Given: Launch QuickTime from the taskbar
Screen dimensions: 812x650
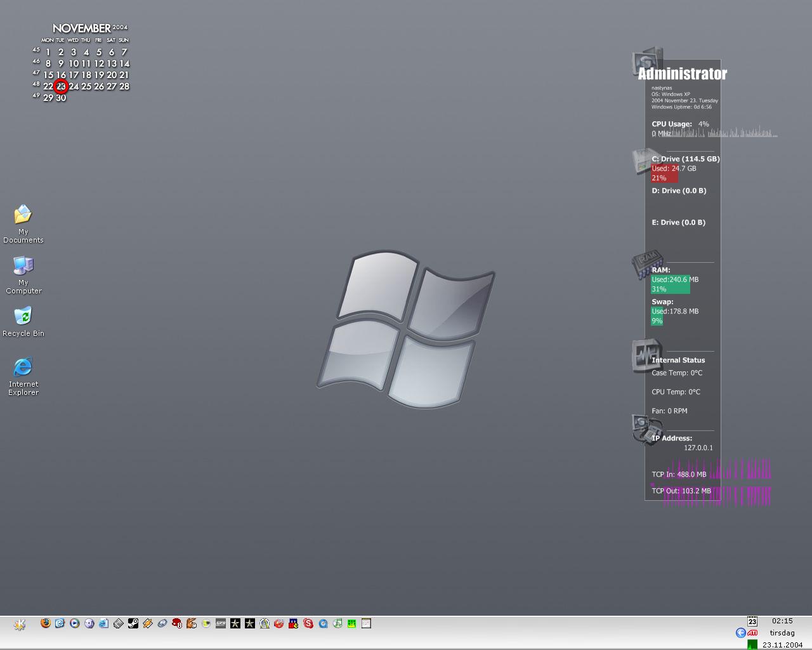Looking at the screenshot, I should tap(323, 623).
